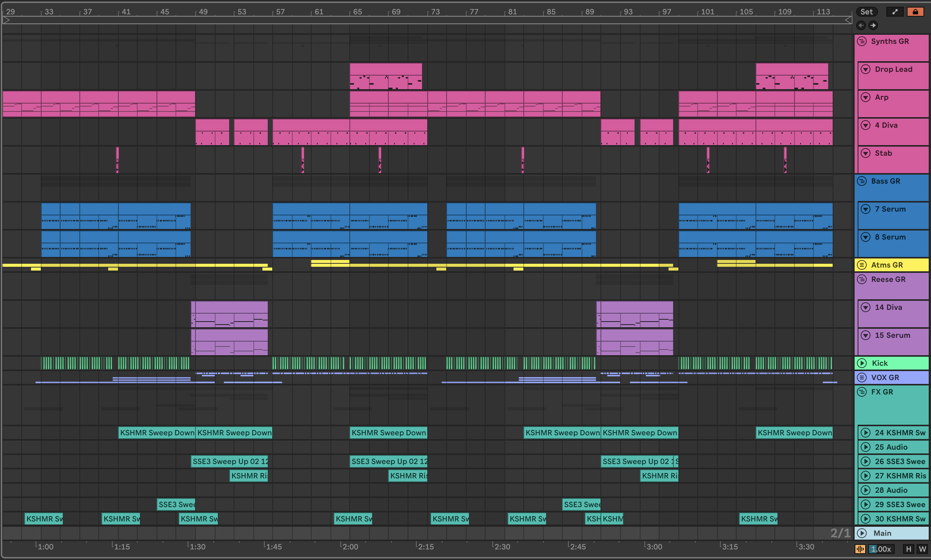This screenshot has height=560, width=931.
Task: Click the Main track play icon
Action: tap(862, 533)
